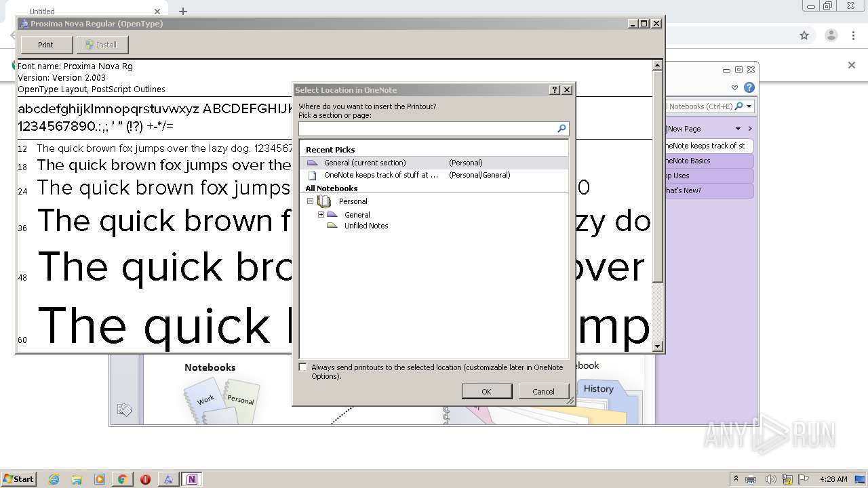868x488 pixels.
Task: Click the network warning tray icon
Action: (x=787, y=479)
